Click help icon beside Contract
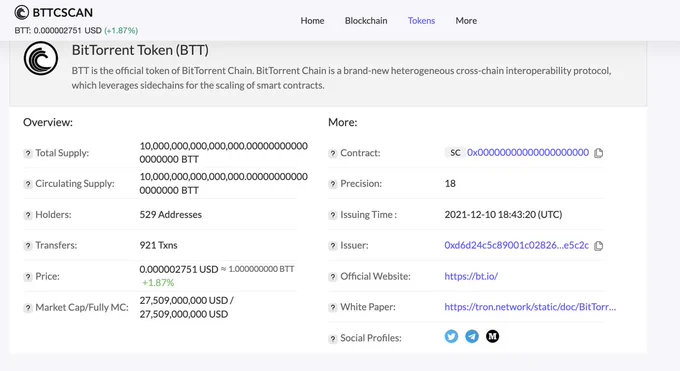The height and width of the screenshot is (371, 680). tap(333, 153)
